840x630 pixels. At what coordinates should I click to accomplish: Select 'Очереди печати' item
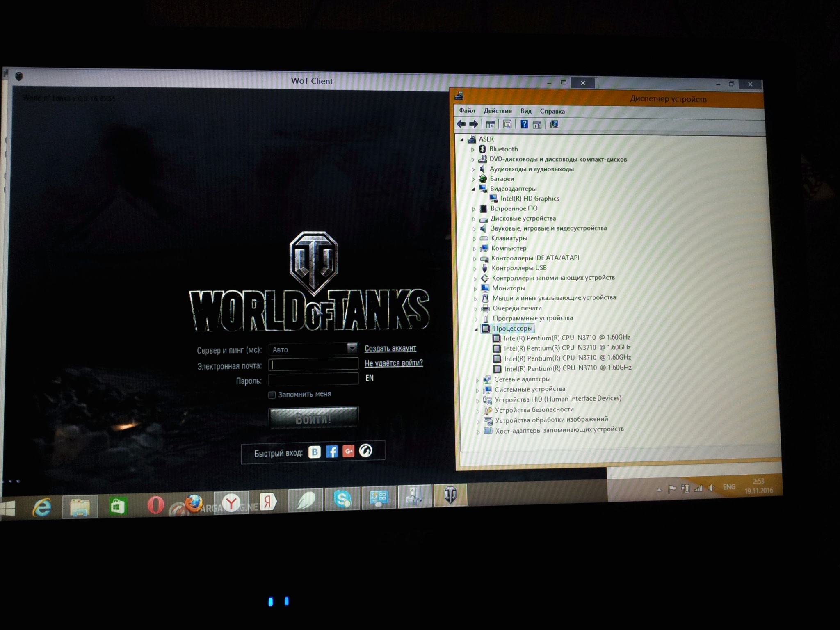517,308
